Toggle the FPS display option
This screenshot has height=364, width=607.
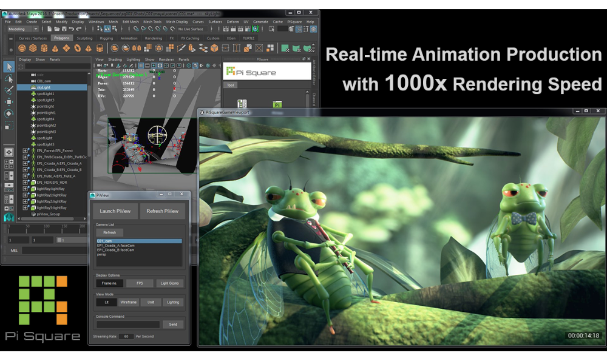click(x=140, y=283)
